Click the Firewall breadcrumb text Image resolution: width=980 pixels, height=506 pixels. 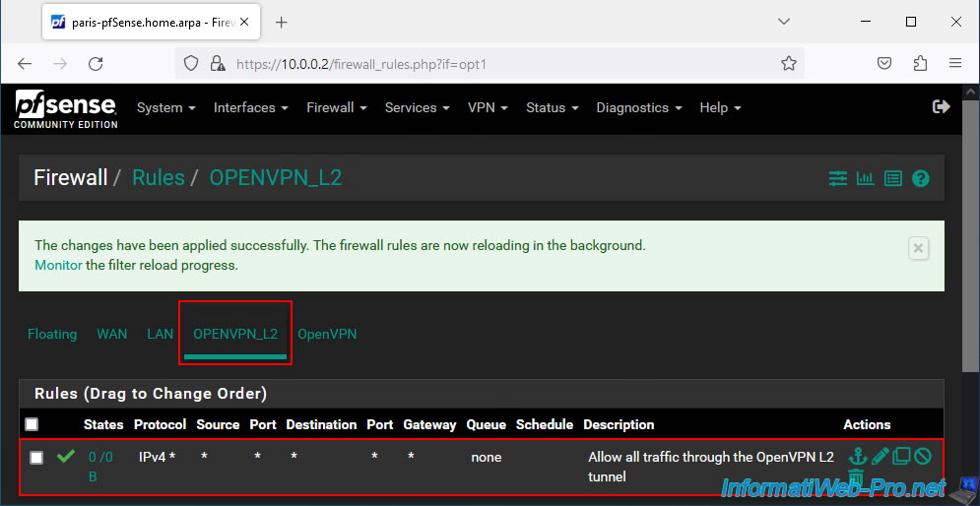(x=71, y=178)
